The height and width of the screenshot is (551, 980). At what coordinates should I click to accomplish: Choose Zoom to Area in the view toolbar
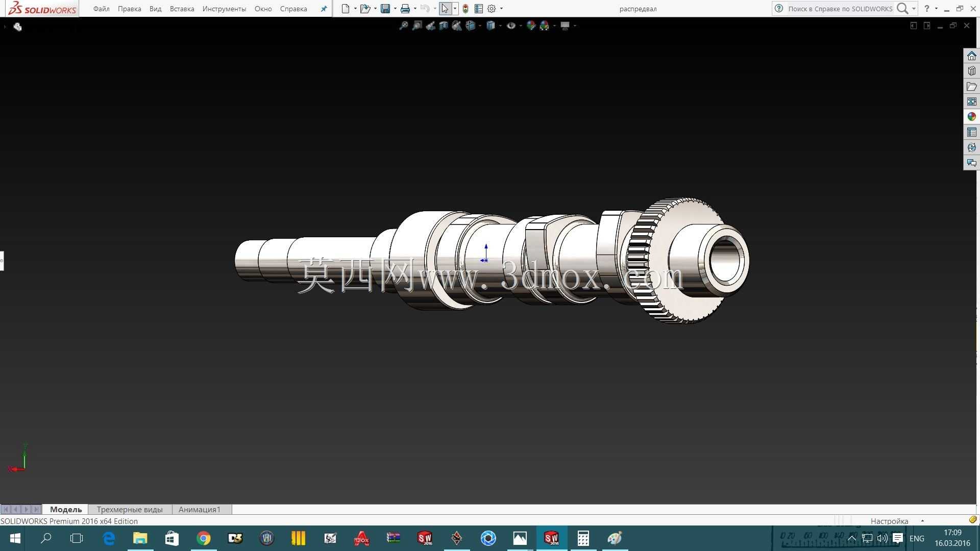[x=417, y=26]
